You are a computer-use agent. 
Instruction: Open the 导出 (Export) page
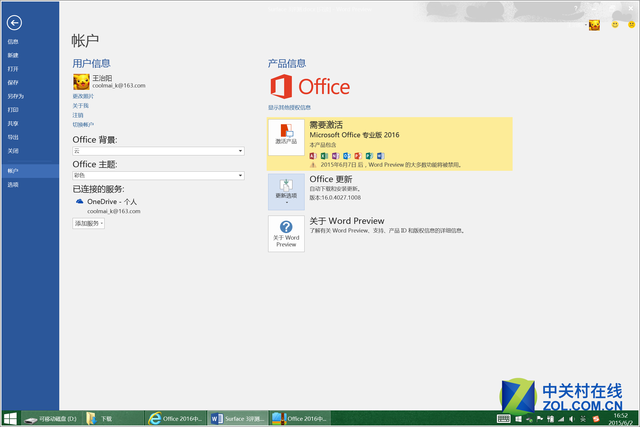coord(13,137)
